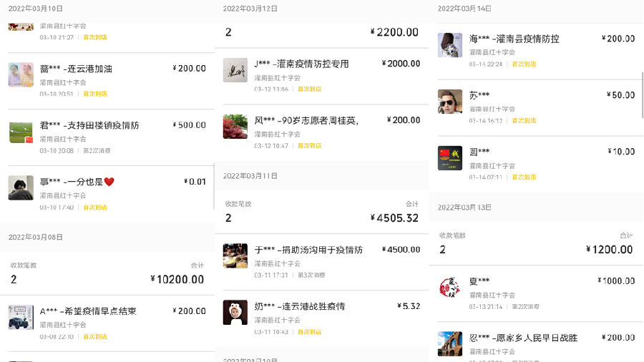644x362 pixels.
Task: Open the 2022年03月08日 summary row ¥10200.00
Action: [x=107, y=273]
